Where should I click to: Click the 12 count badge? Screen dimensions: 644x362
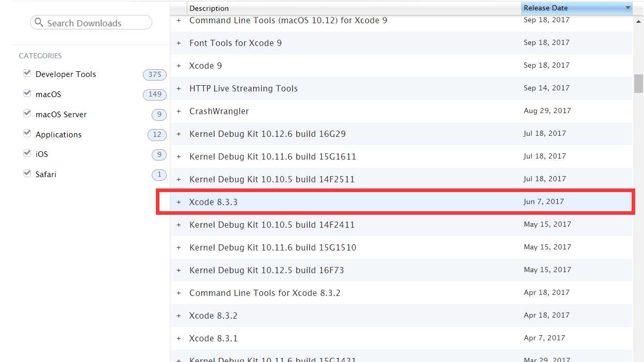[157, 134]
